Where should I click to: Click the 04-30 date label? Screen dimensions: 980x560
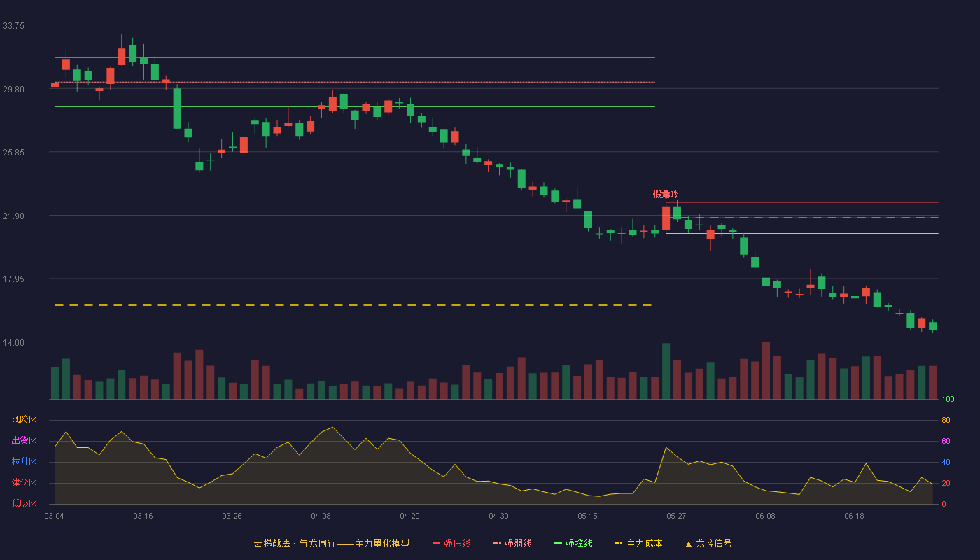(498, 516)
